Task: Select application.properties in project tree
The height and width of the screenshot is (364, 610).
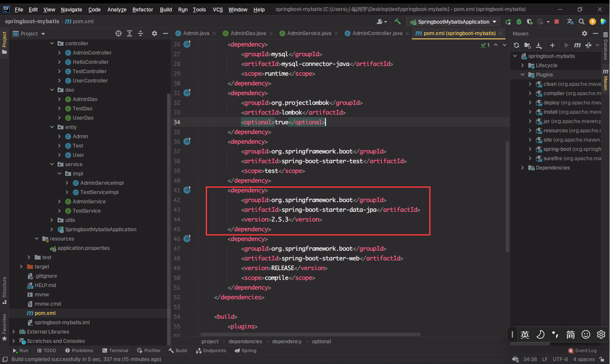Action: click(x=83, y=248)
